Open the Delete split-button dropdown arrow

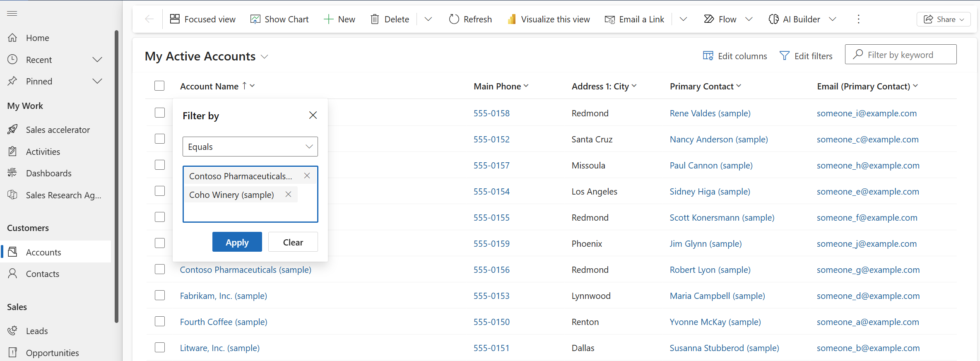(428, 19)
